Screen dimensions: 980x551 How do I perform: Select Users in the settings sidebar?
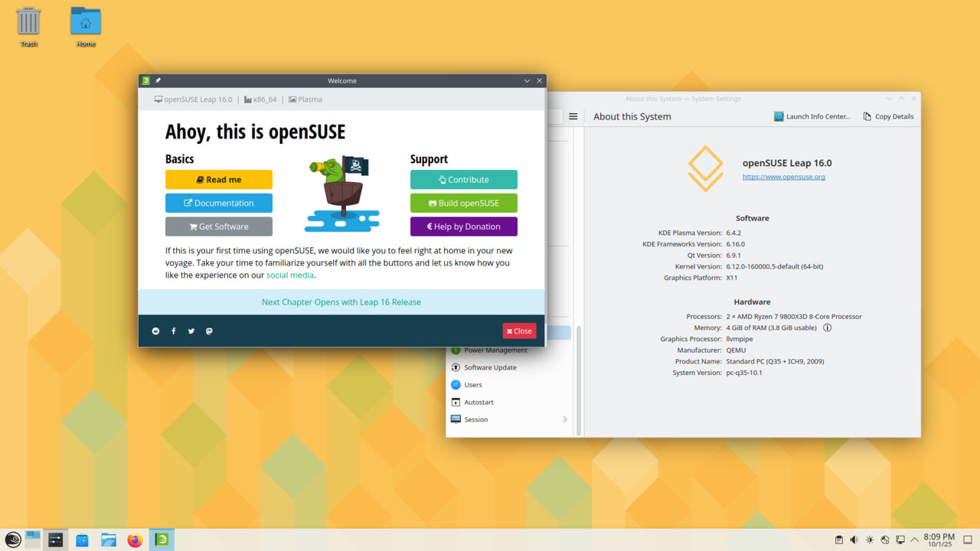[x=473, y=385]
